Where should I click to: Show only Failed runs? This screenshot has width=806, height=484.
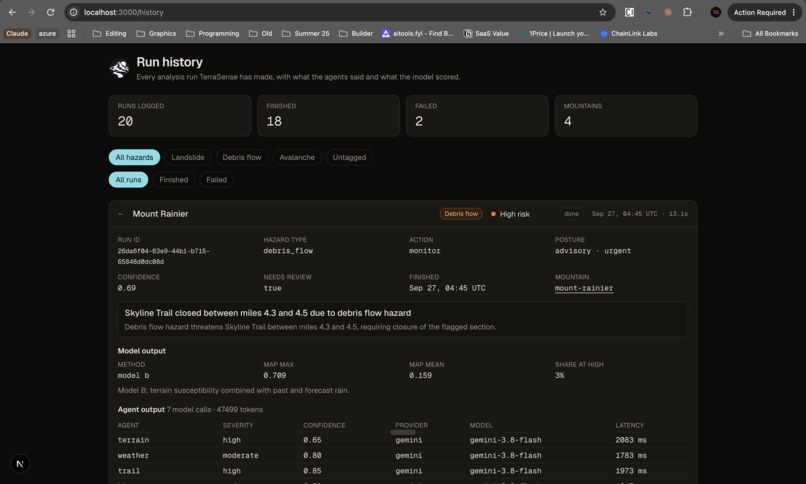(216, 180)
